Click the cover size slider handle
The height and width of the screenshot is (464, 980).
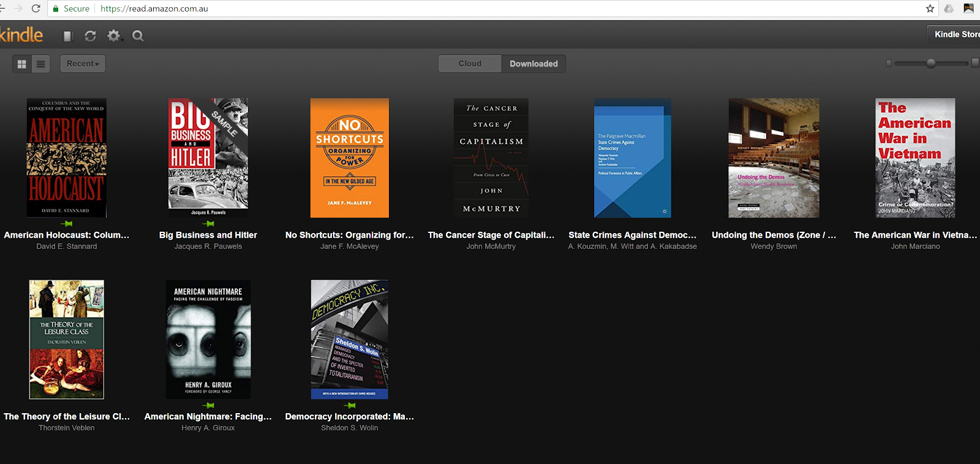click(x=931, y=63)
